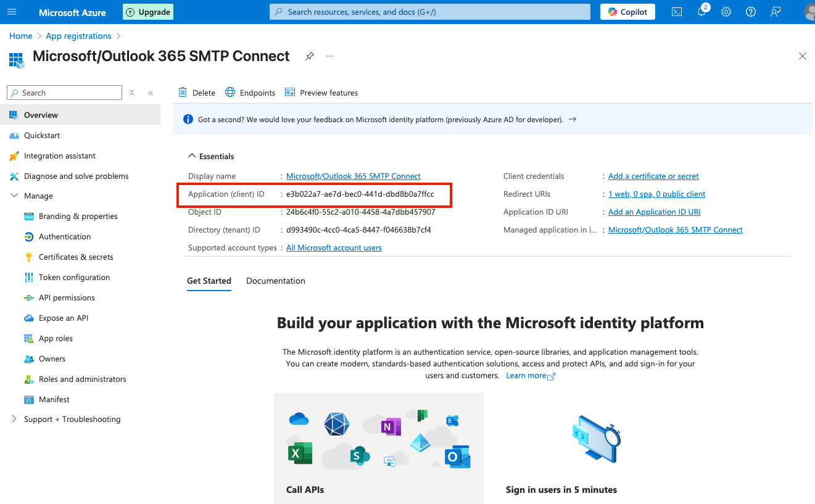Viewport: 815px width, 504px height.
Task: Close the app registration blade
Action: (x=803, y=56)
